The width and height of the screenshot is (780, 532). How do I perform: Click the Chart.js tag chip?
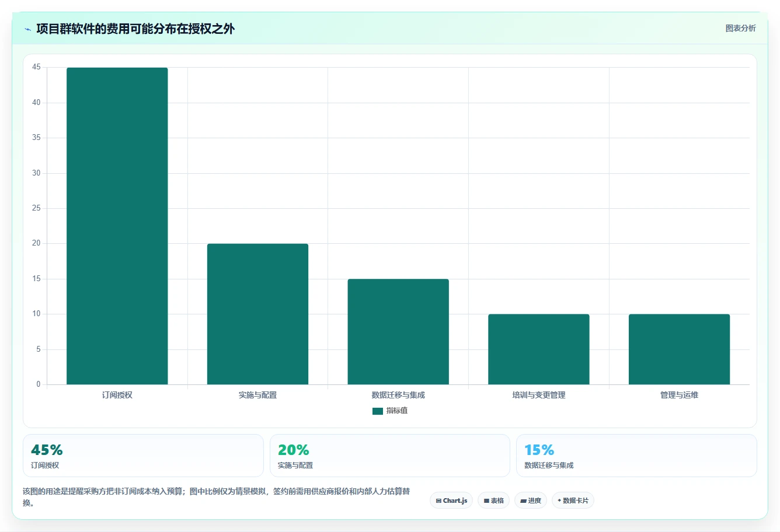(451, 501)
